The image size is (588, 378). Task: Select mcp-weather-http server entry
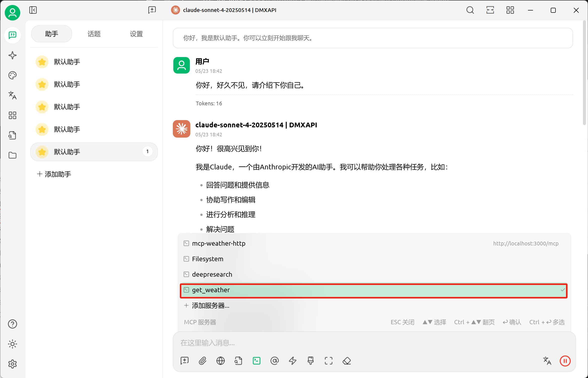(x=374, y=243)
